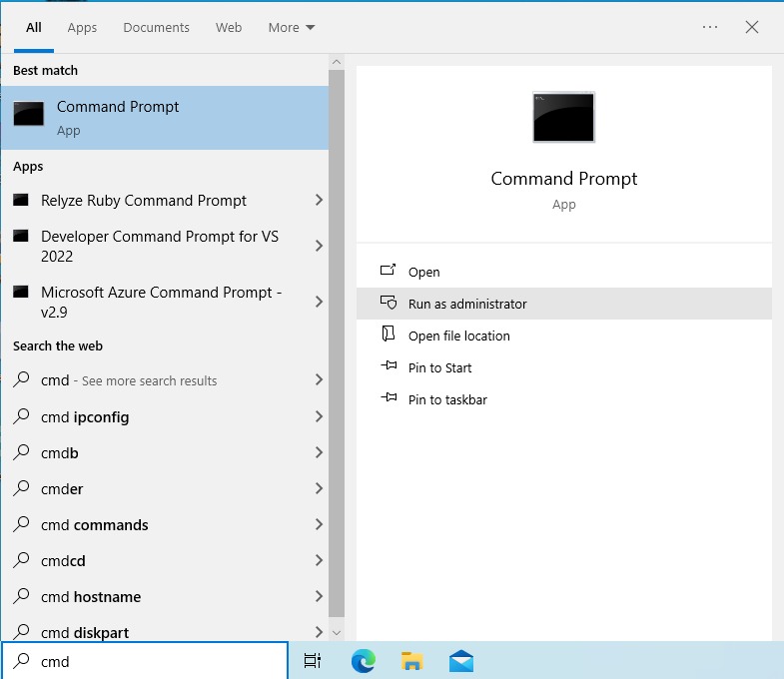Open File Explorer from the taskbar

click(x=412, y=661)
